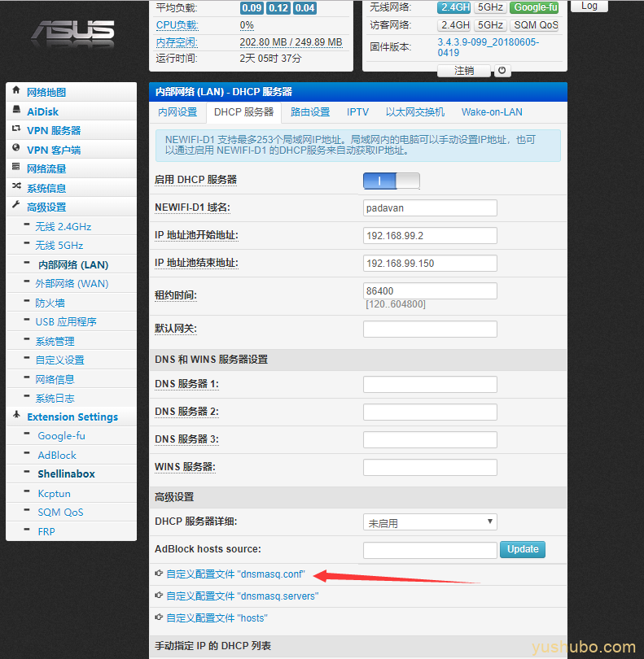Open the Wake-on-LAN tab
644x659 pixels.
(492, 112)
